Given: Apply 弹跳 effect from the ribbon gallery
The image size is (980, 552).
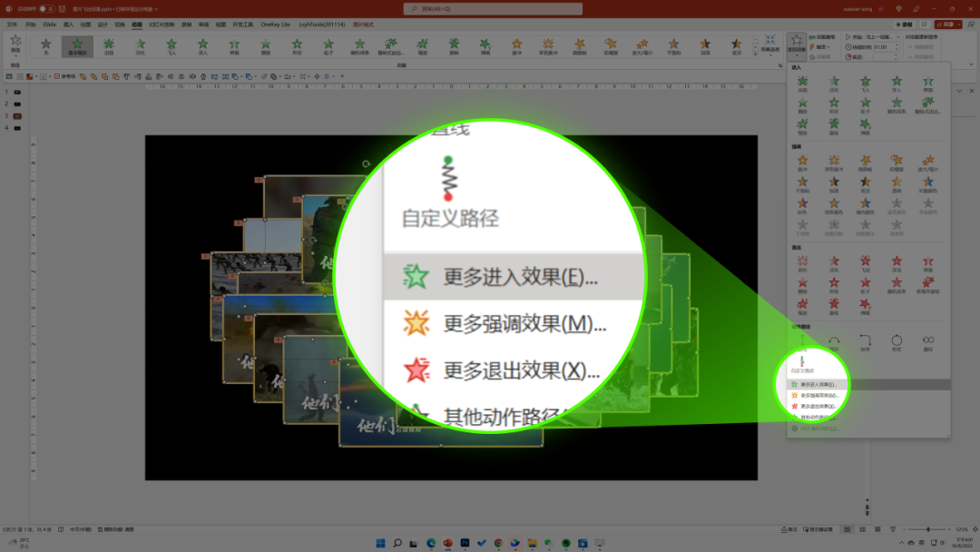Looking at the screenshot, I should click(485, 46).
